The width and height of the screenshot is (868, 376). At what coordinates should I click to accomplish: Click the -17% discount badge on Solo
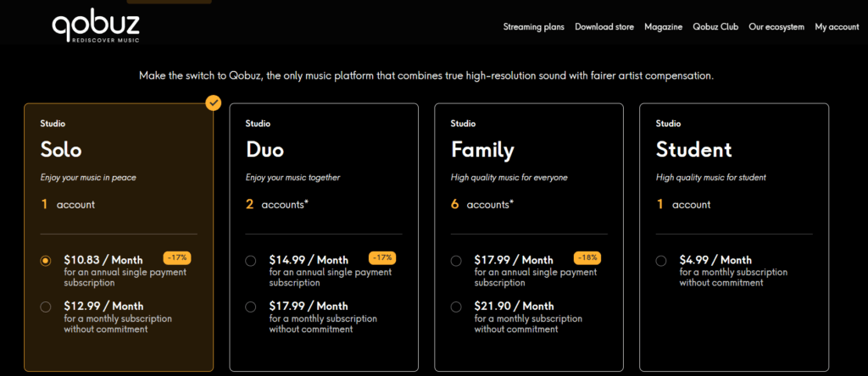(x=177, y=257)
